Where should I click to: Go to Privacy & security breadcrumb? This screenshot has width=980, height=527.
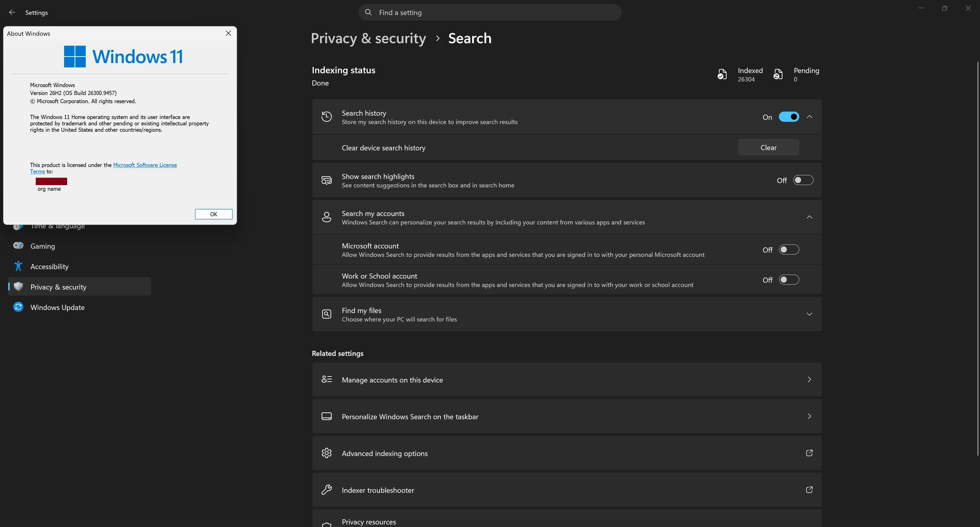[x=368, y=39]
